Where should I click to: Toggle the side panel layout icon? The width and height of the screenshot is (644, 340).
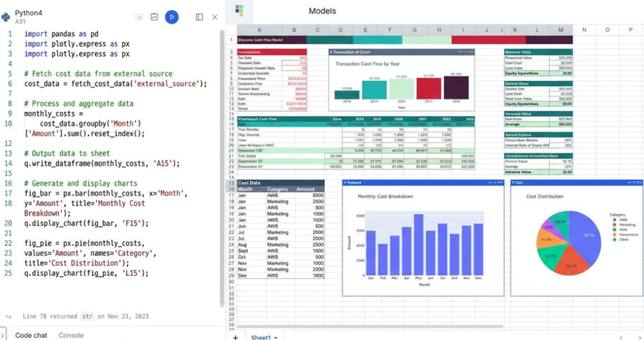pos(199,17)
